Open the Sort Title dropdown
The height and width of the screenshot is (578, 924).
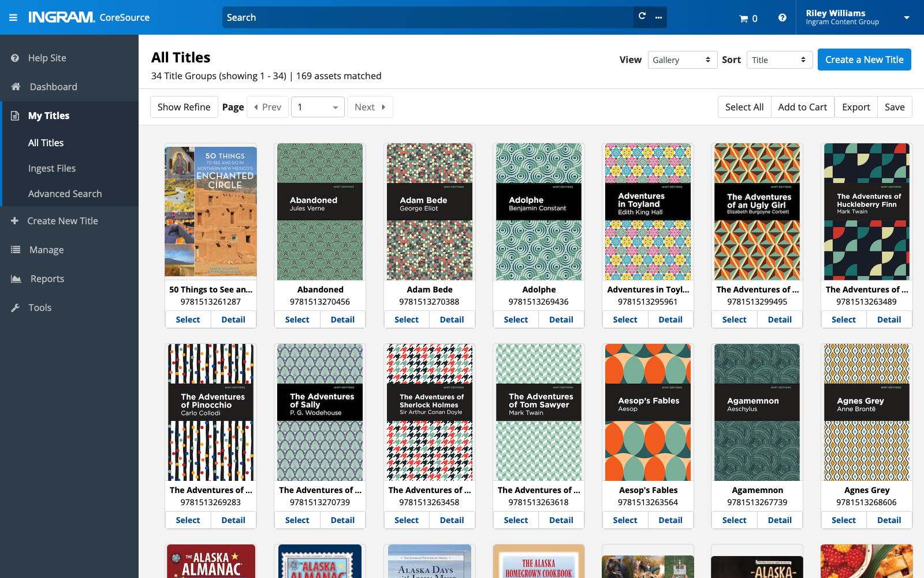[x=779, y=60]
